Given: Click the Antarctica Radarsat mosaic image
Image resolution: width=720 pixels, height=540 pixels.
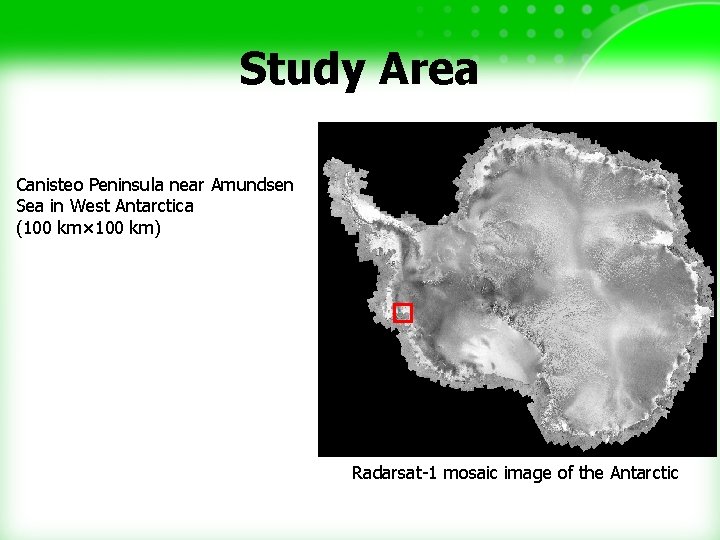Looking at the screenshot, I should tap(517, 289).
